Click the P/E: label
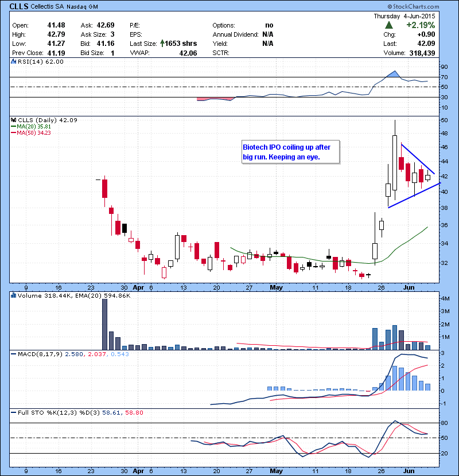The image size is (459, 476). pos(135,25)
